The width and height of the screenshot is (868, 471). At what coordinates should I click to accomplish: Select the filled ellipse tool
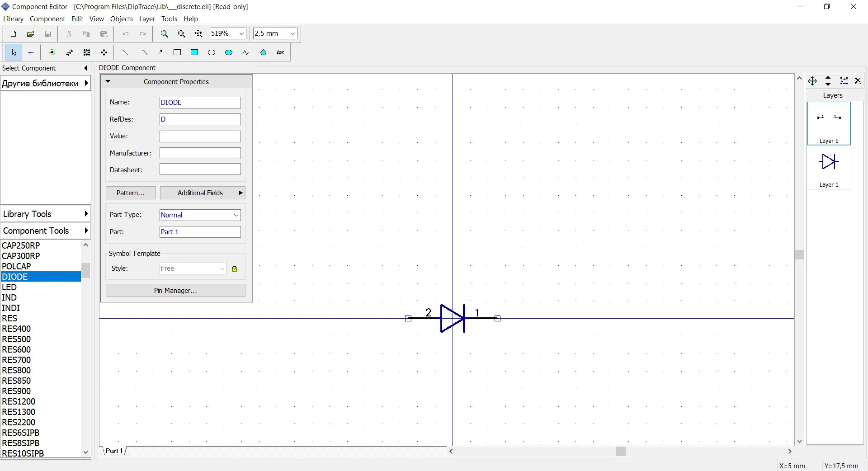[229, 53]
